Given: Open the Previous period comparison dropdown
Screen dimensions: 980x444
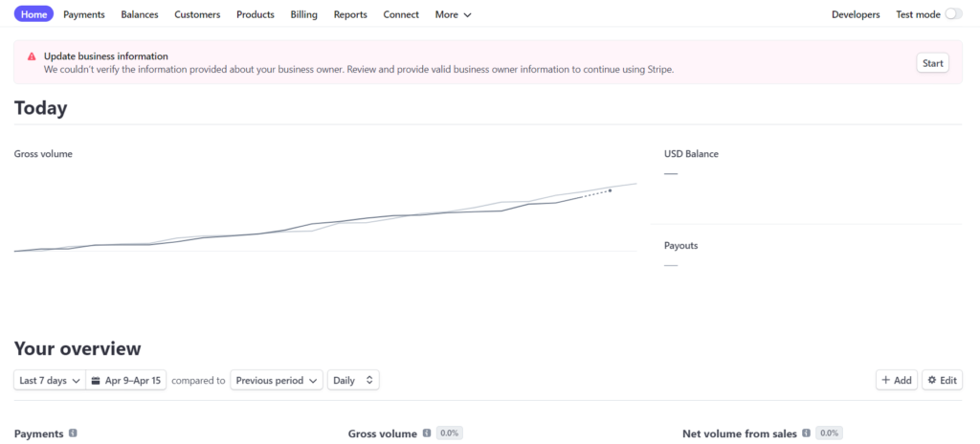Looking at the screenshot, I should (x=277, y=380).
